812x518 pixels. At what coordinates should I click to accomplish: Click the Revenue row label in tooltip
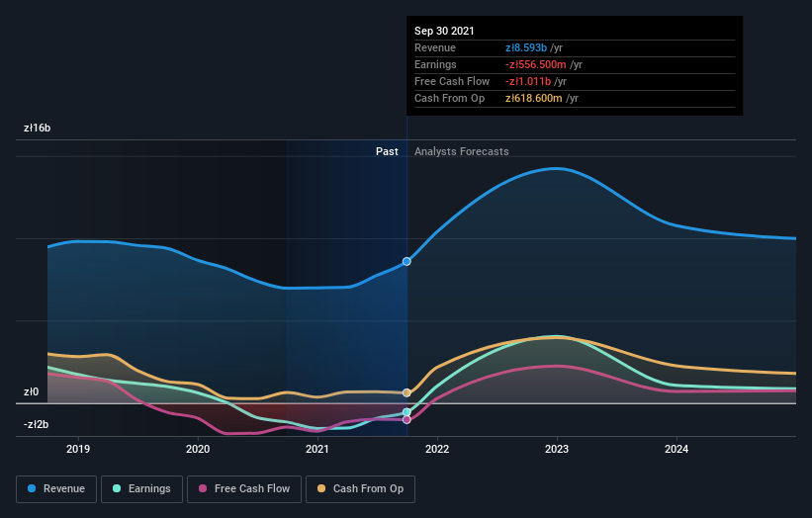(435, 47)
